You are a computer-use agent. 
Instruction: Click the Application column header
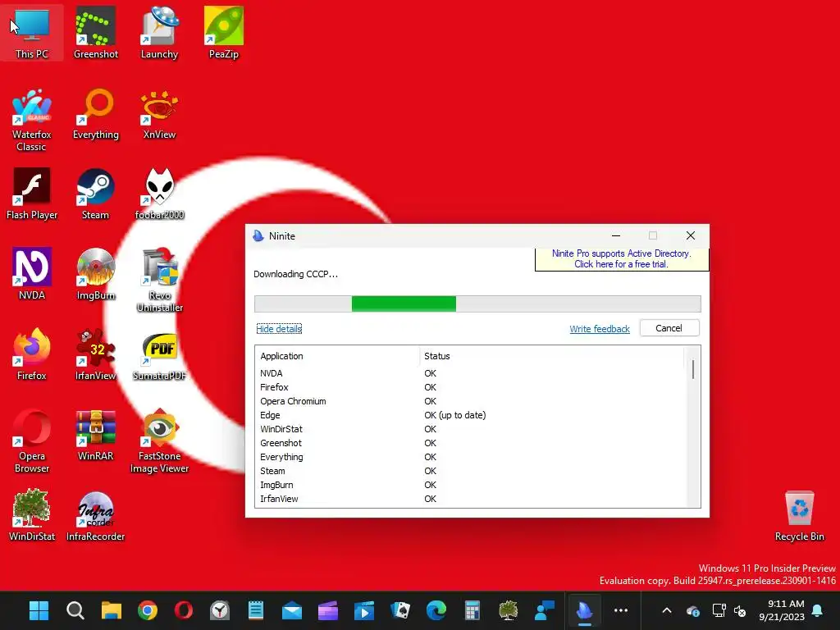(x=337, y=356)
